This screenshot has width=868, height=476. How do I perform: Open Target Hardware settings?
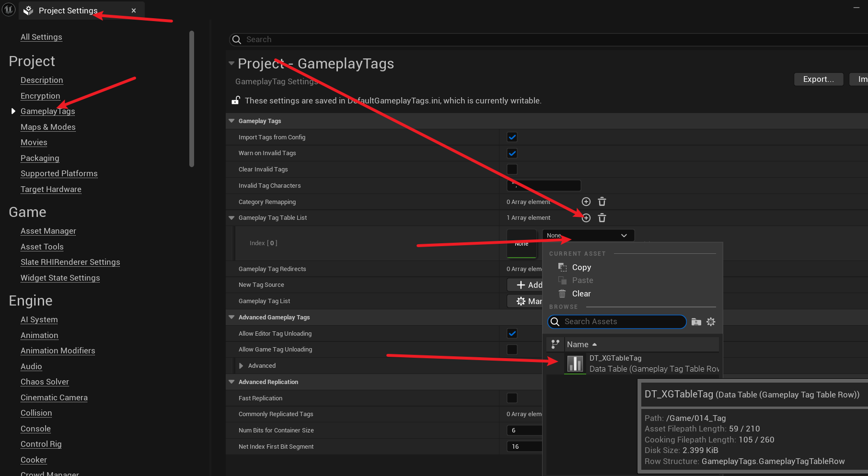(51, 189)
